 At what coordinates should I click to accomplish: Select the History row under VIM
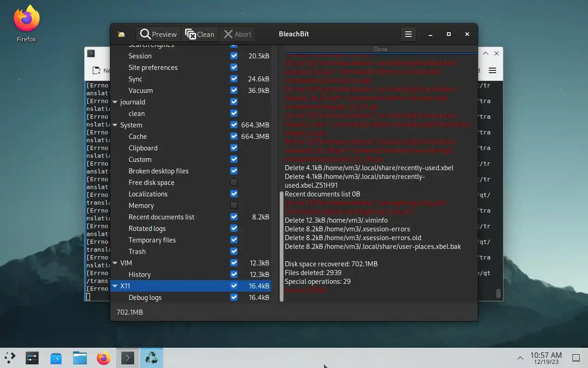(x=140, y=274)
